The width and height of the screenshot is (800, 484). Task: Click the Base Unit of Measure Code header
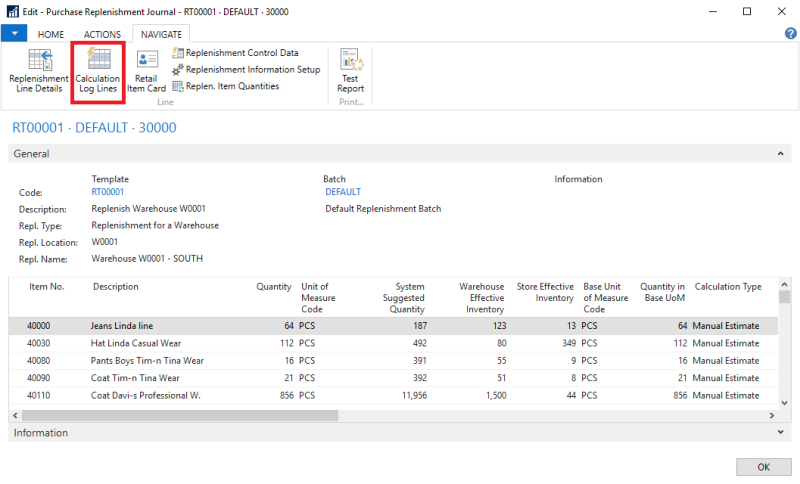pos(606,298)
